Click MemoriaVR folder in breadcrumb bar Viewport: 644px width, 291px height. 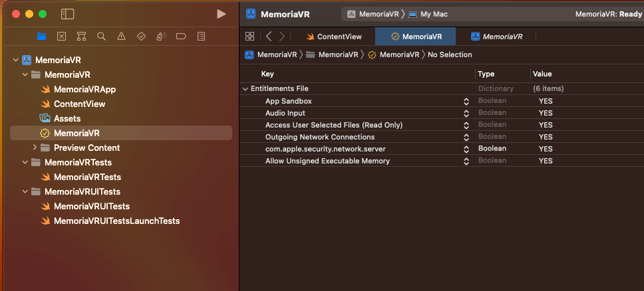[332, 54]
